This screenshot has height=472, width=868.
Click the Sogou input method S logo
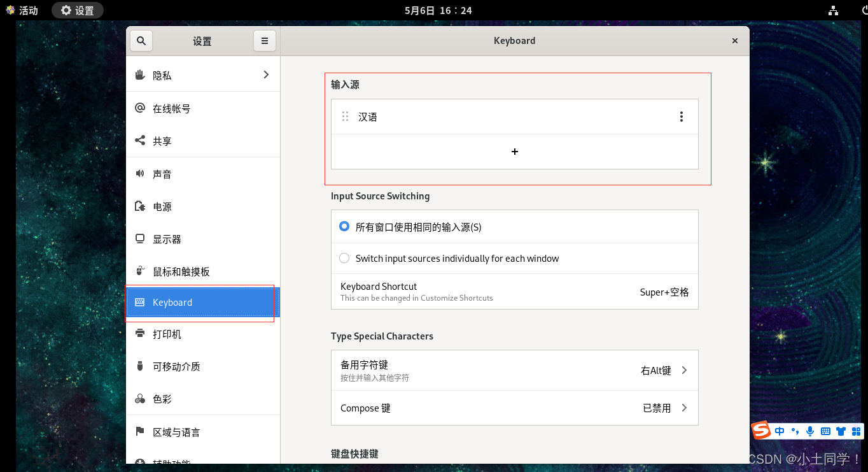pos(761,431)
